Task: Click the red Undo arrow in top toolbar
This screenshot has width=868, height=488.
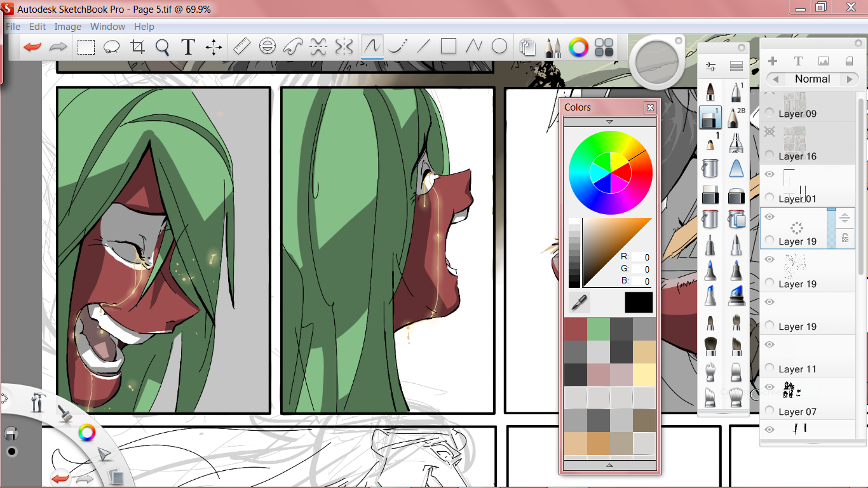Action: 32,47
